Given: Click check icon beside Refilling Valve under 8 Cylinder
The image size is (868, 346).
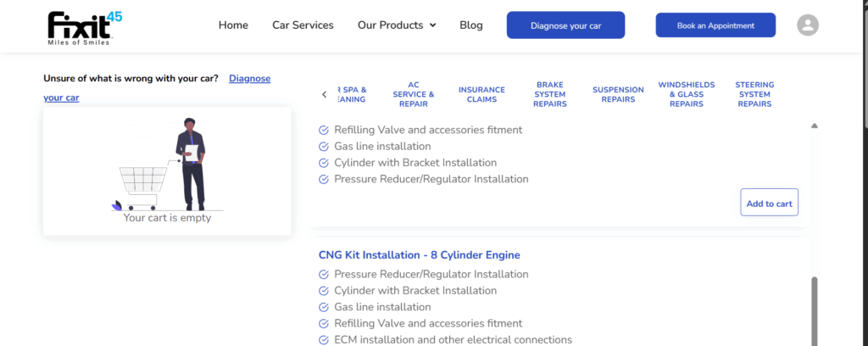Looking at the screenshot, I should click(323, 323).
